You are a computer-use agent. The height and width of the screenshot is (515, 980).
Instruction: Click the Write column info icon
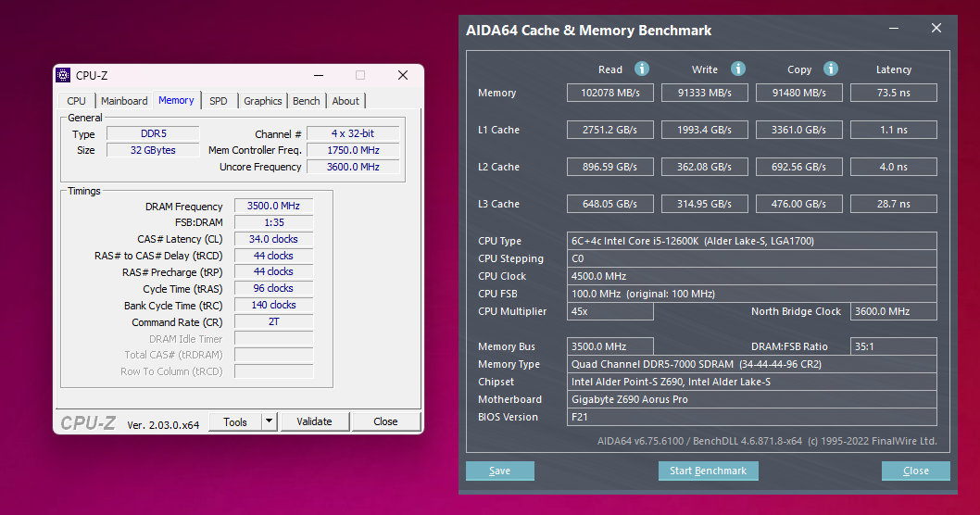point(738,69)
